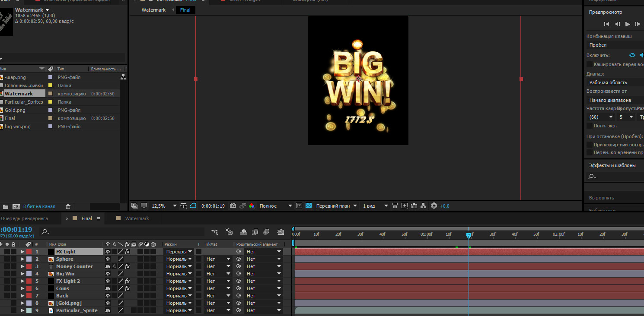Open the preview frame rate (60) dropdown

600,117
